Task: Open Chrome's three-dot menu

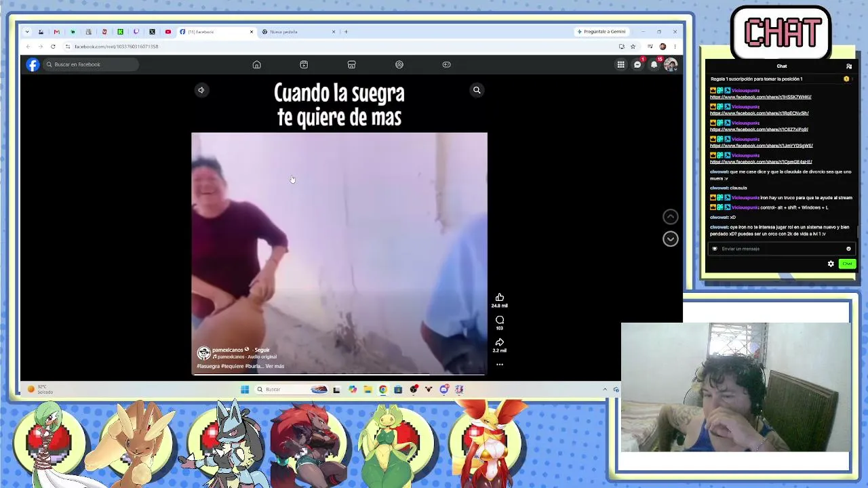Action: click(675, 47)
